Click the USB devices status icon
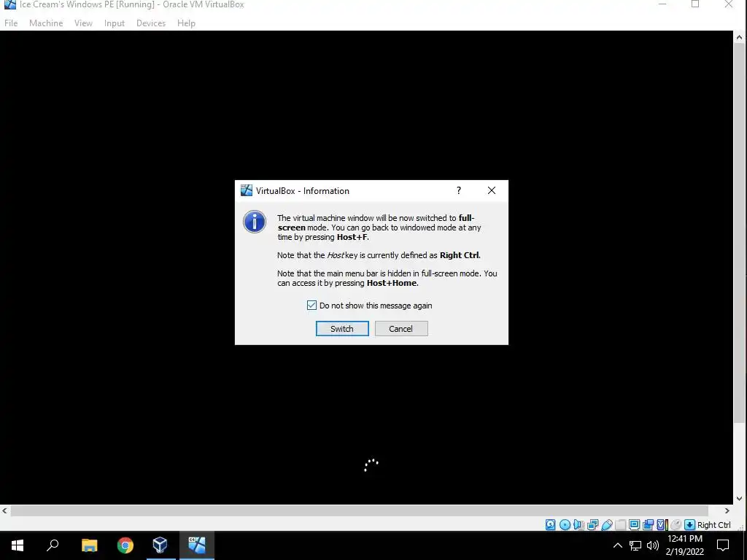The width and height of the screenshot is (747, 560). pos(606,525)
